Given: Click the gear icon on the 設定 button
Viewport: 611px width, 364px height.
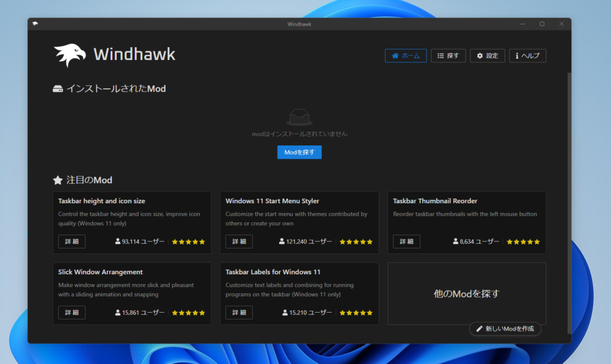Looking at the screenshot, I should click(479, 55).
